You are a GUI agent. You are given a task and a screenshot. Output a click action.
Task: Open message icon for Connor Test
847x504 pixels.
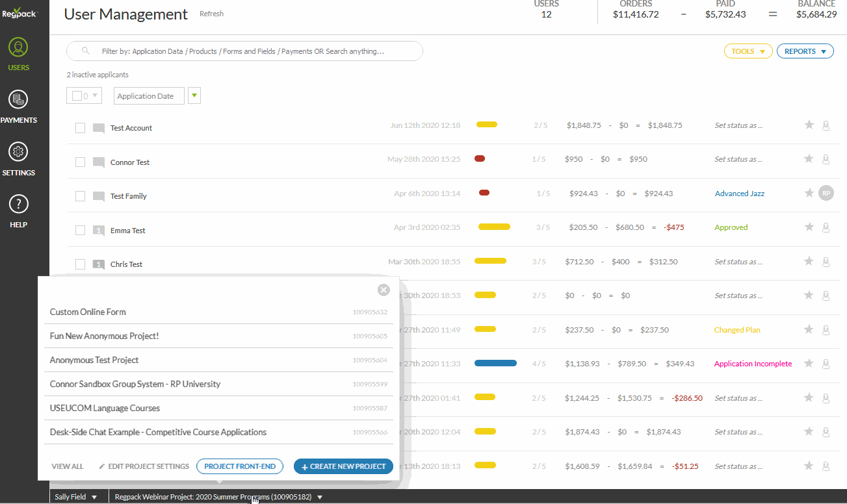[99, 162]
